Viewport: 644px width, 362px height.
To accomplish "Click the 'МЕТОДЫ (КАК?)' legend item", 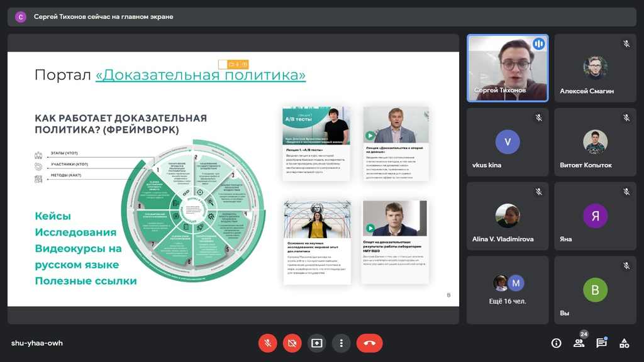I will point(65,175).
